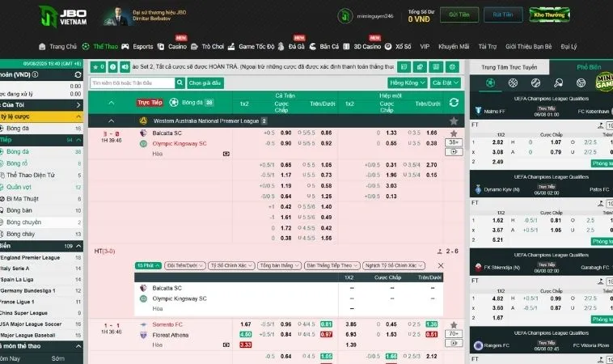Click the search magnifier button
This screenshot has width=613, height=364.
pyautogui.click(x=180, y=83)
